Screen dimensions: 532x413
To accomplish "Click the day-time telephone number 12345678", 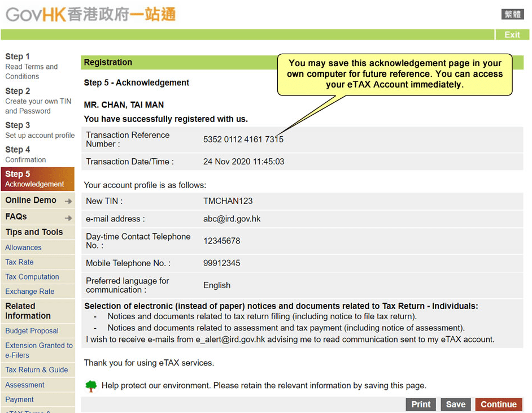I will pos(221,241).
